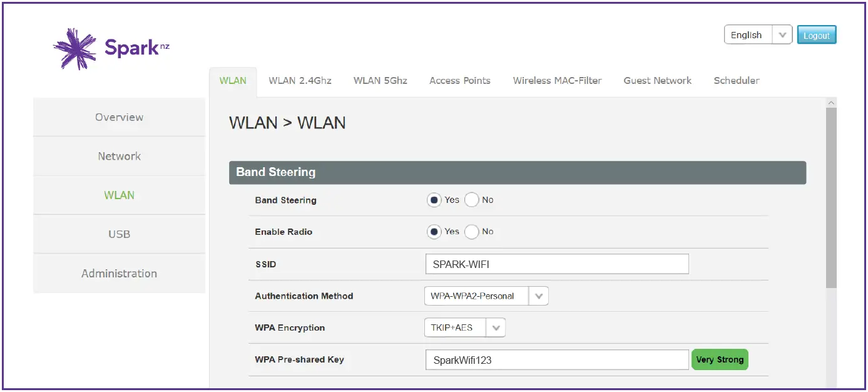Click the Logout button
The image size is (868, 392).
click(817, 35)
